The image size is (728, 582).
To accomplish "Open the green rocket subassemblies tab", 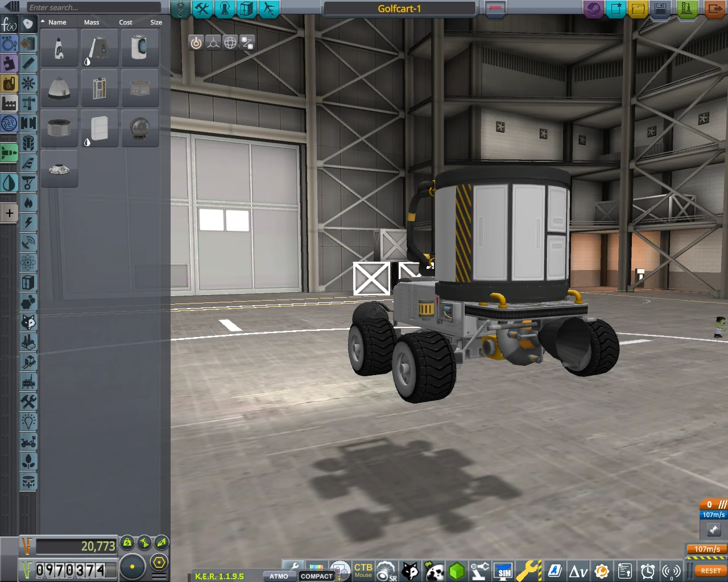I will point(9,153).
